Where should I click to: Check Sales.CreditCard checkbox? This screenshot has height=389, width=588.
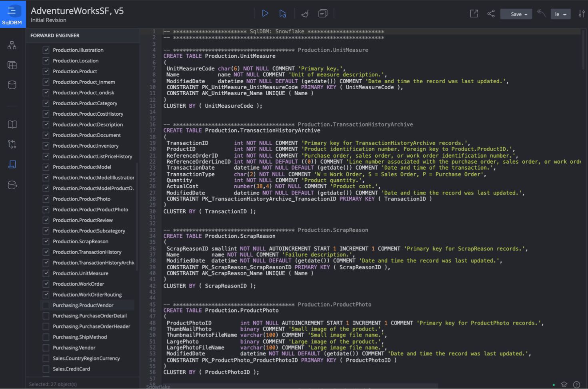click(46, 369)
